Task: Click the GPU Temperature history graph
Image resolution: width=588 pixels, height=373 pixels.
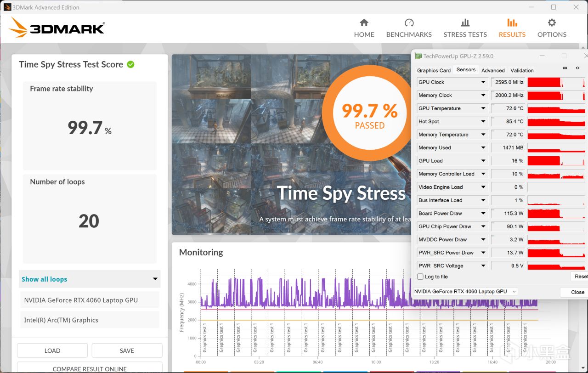Action: tap(557, 108)
